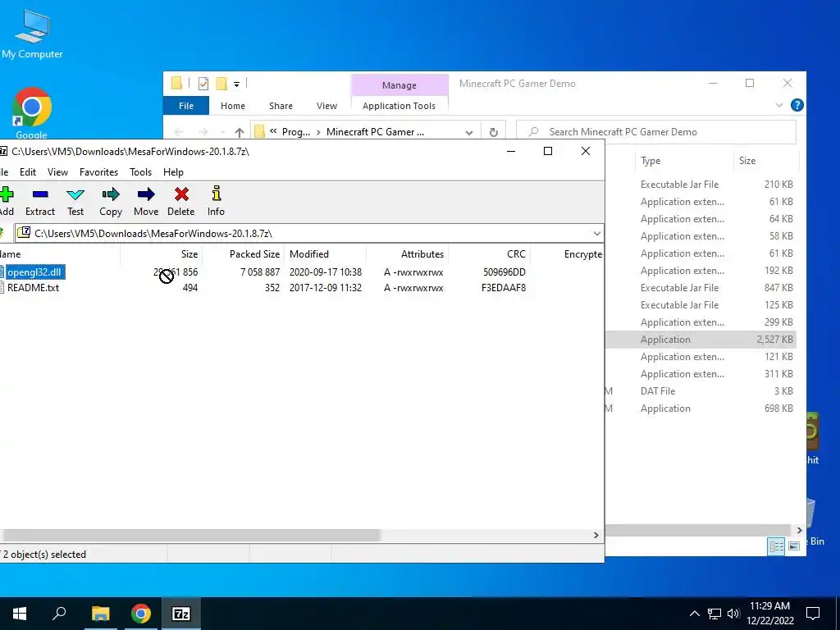840x630 pixels.
Task: Select the opengl32.dll file
Action: point(34,272)
